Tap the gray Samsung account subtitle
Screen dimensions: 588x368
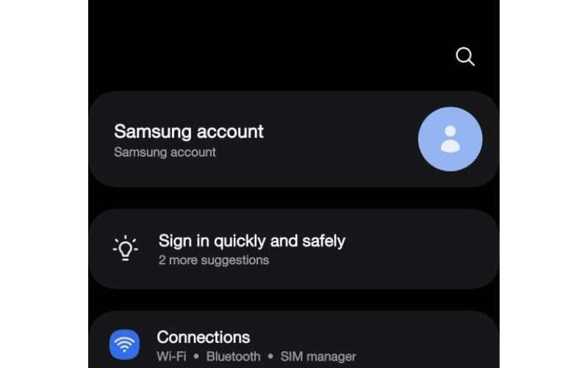click(x=165, y=152)
